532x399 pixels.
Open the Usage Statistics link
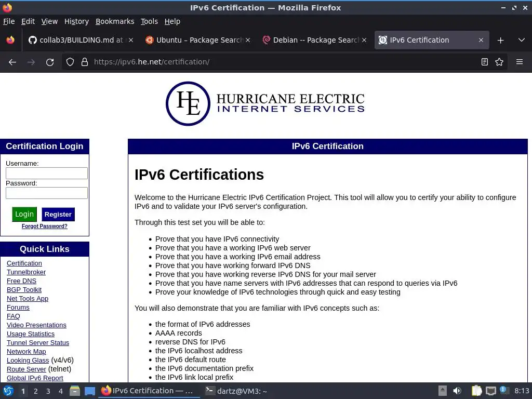pyautogui.click(x=31, y=334)
